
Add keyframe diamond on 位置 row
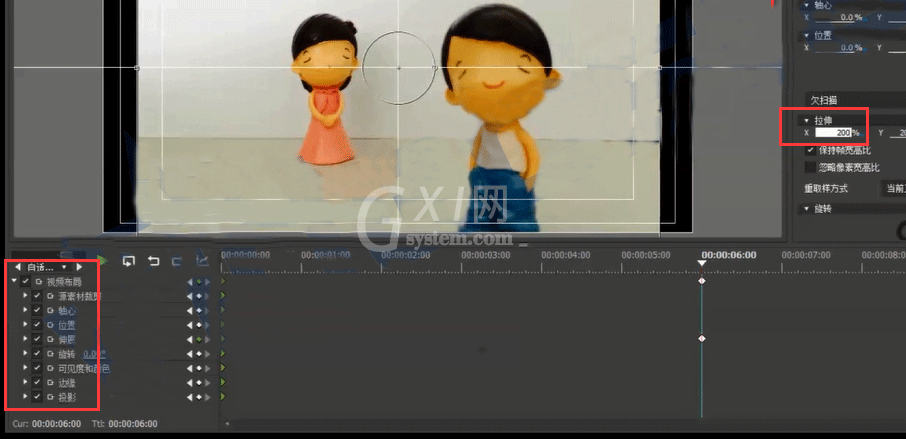coord(198,325)
